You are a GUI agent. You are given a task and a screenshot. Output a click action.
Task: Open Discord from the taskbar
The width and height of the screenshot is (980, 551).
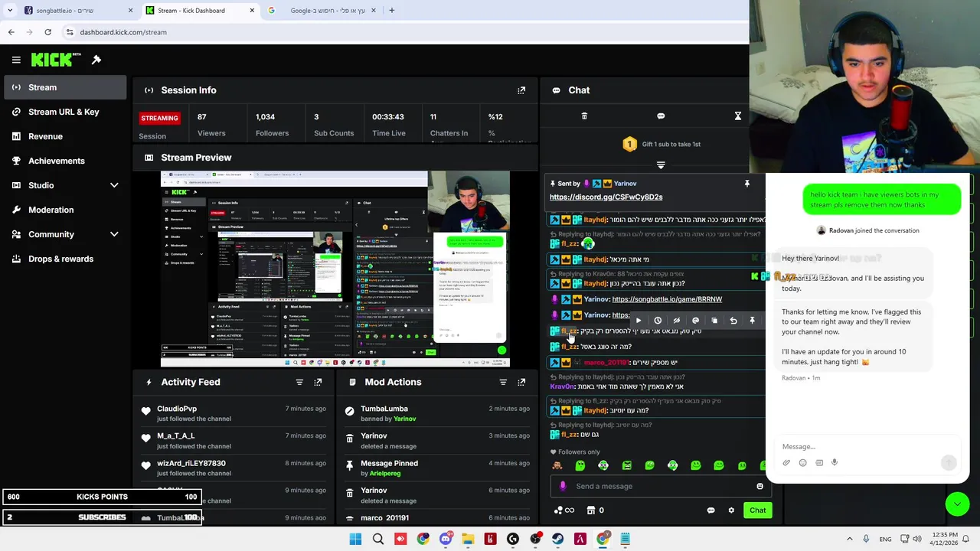point(446,540)
